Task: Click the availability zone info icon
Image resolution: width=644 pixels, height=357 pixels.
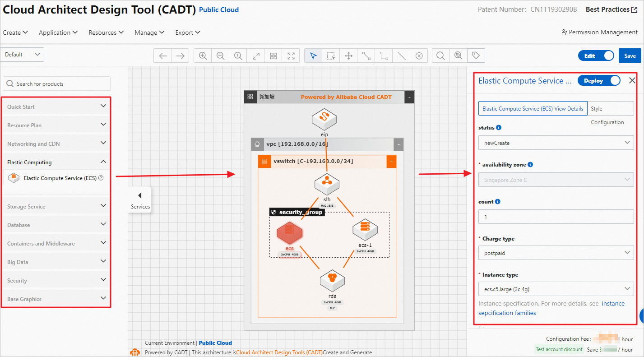Action: pos(530,165)
